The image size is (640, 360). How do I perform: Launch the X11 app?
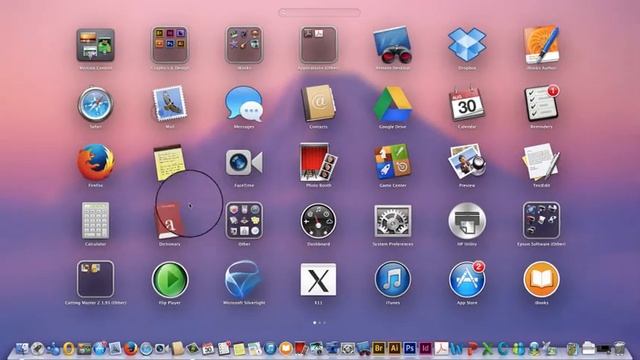tap(318, 280)
